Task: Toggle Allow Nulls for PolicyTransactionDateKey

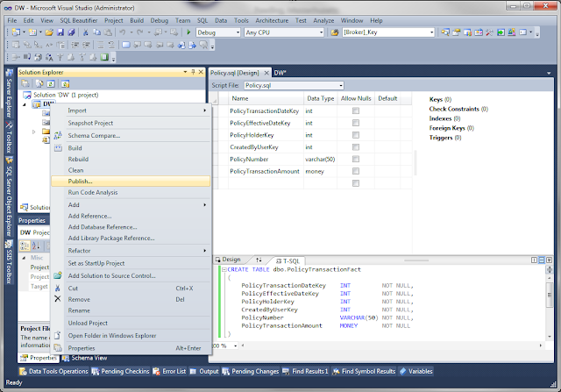Action: click(x=356, y=111)
